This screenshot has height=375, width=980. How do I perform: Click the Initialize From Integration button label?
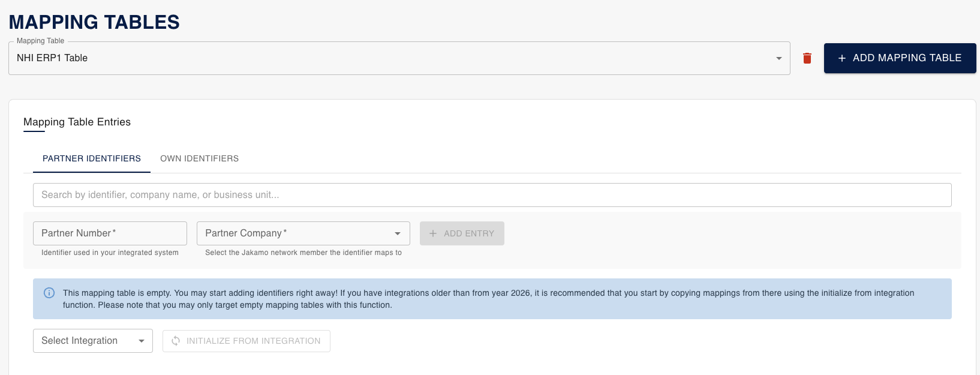(x=253, y=341)
